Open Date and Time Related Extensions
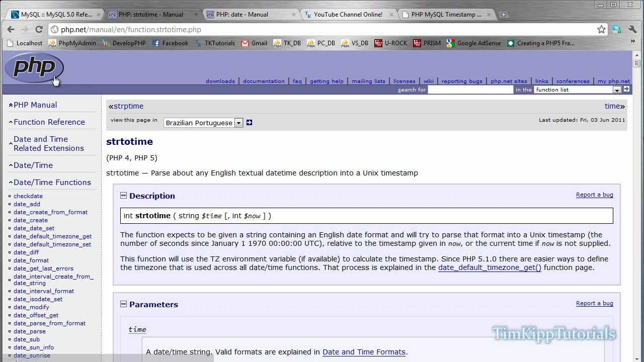Screen dimensions: 644x362 49,144
